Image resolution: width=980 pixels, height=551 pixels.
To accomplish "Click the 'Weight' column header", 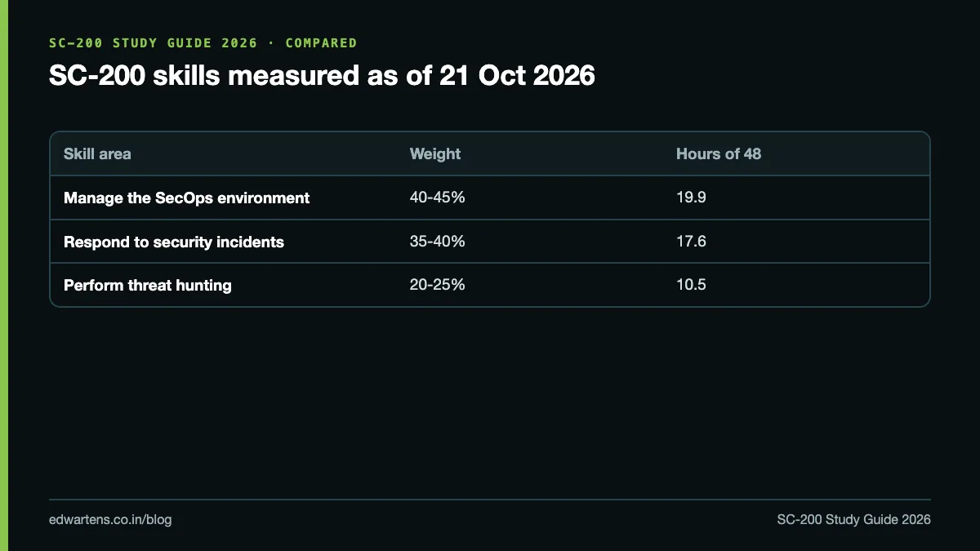I will pos(435,153).
